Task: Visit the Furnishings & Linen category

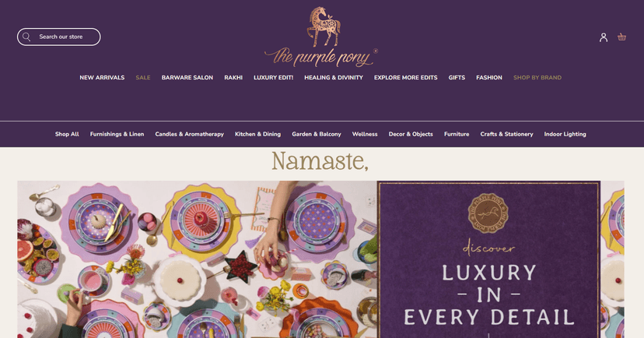Action: point(117,134)
